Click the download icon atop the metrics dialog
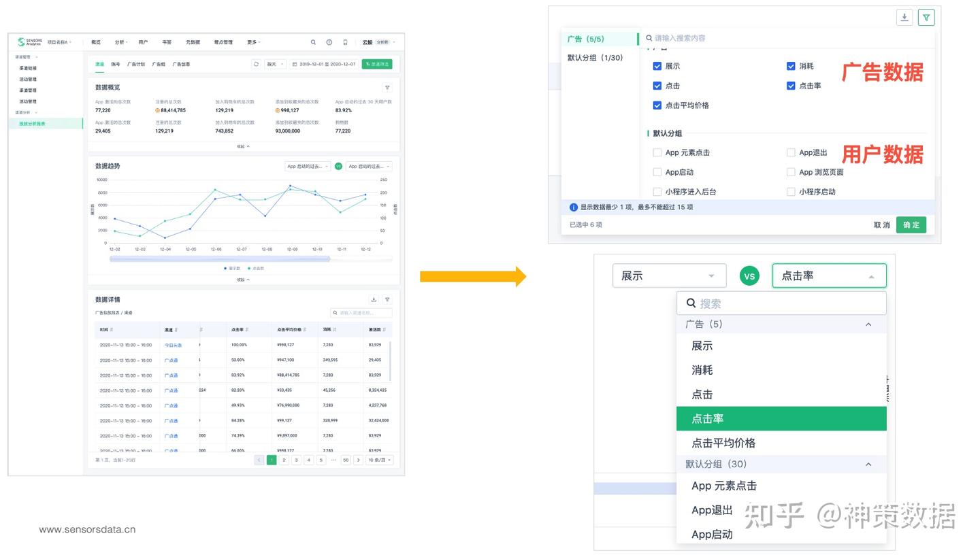The height and width of the screenshot is (555, 980). click(904, 18)
